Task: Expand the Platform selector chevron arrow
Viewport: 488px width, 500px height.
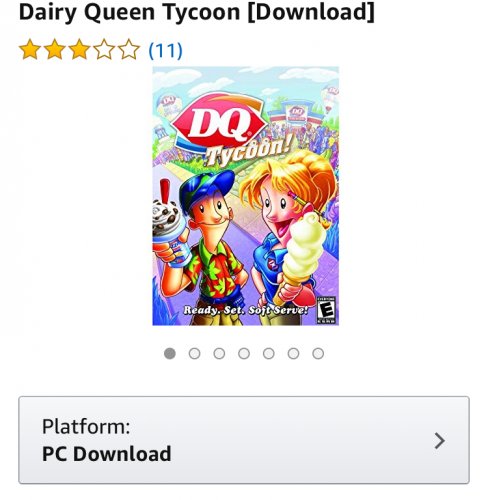Action: pyautogui.click(x=440, y=441)
